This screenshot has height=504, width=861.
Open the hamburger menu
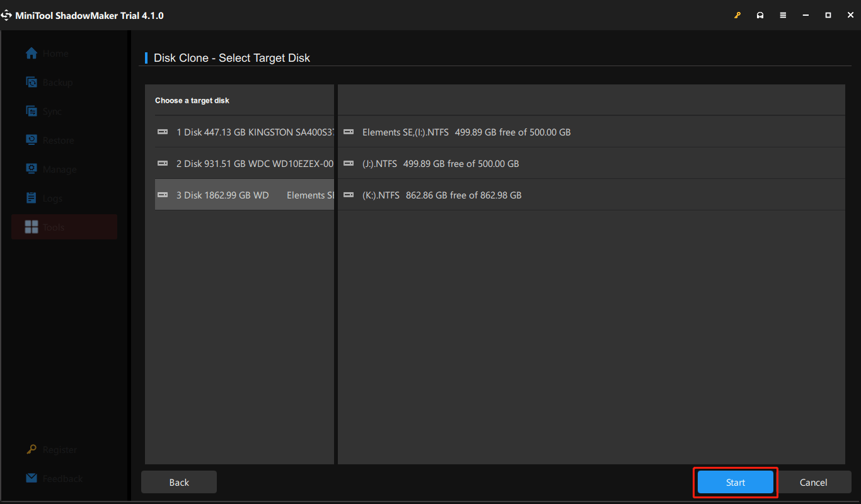point(783,14)
